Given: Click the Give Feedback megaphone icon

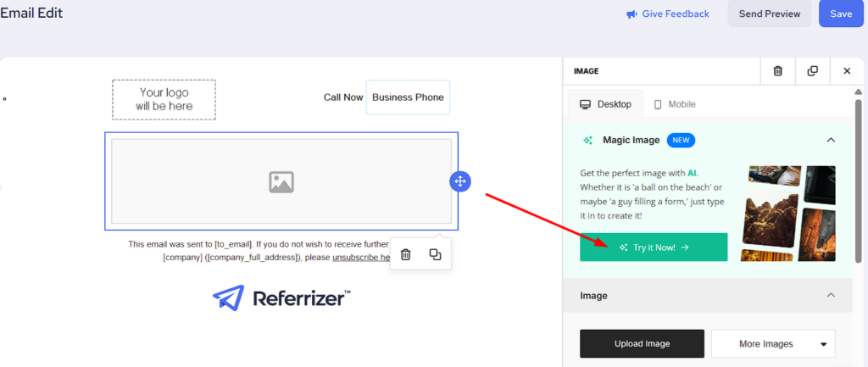Looking at the screenshot, I should [632, 14].
